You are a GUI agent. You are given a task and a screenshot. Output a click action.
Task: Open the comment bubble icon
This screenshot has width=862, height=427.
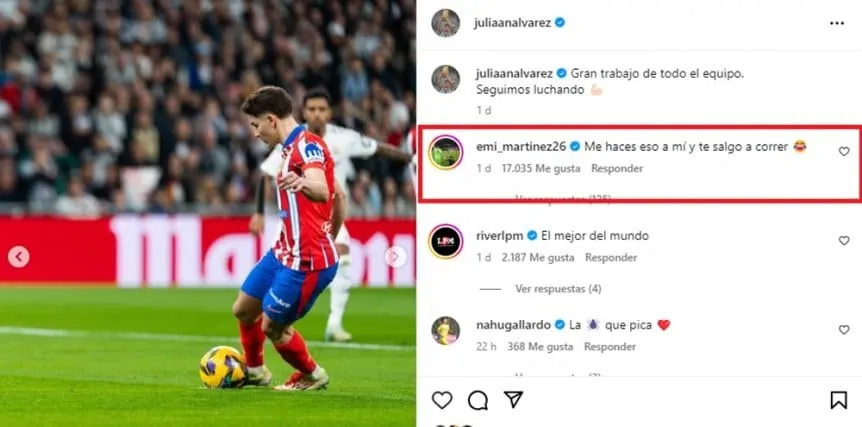pos(478,400)
